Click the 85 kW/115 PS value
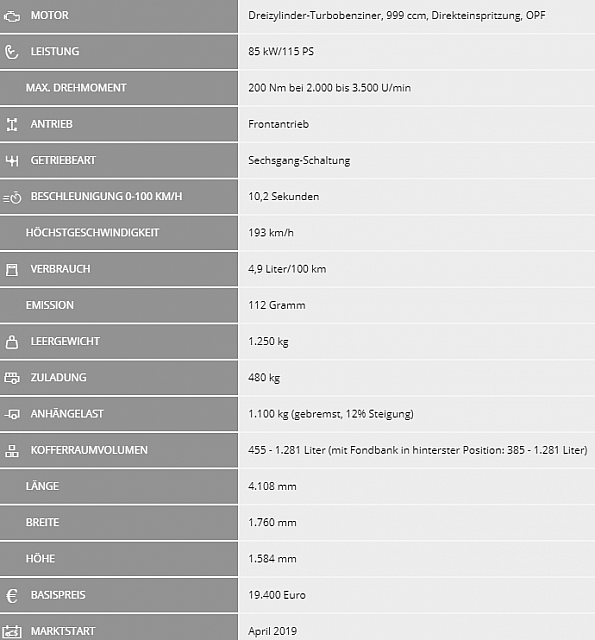 coord(281,51)
